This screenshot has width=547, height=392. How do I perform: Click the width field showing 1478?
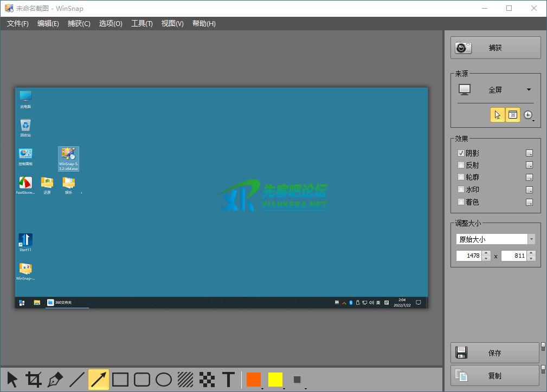tap(469, 256)
